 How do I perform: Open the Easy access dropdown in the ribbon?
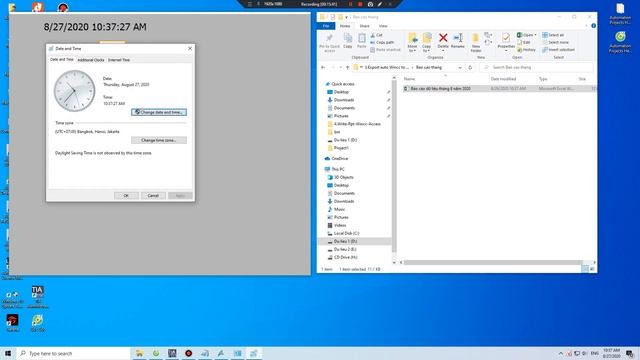point(488,42)
